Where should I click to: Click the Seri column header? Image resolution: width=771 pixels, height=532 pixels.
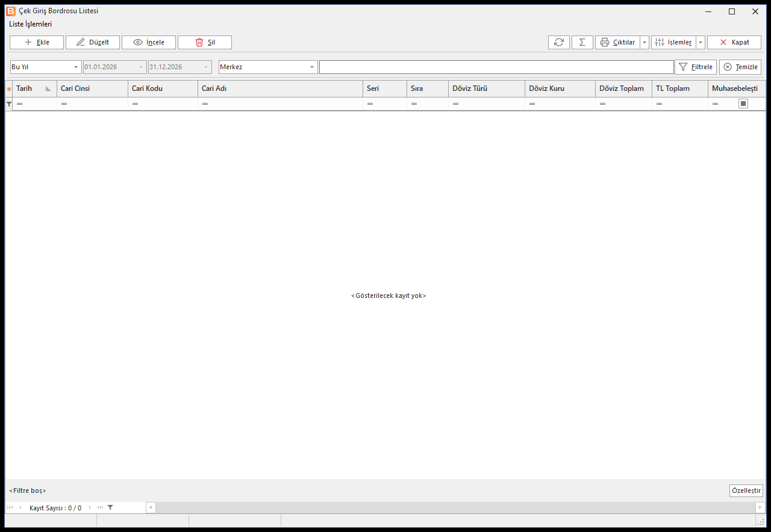pyautogui.click(x=385, y=88)
